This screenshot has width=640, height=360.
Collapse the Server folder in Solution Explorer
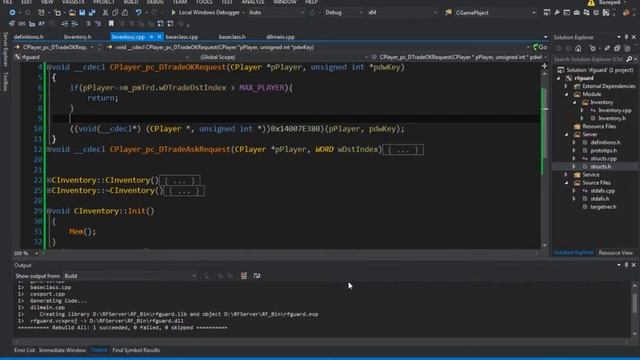pyautogui.click(x=567, y=134)
